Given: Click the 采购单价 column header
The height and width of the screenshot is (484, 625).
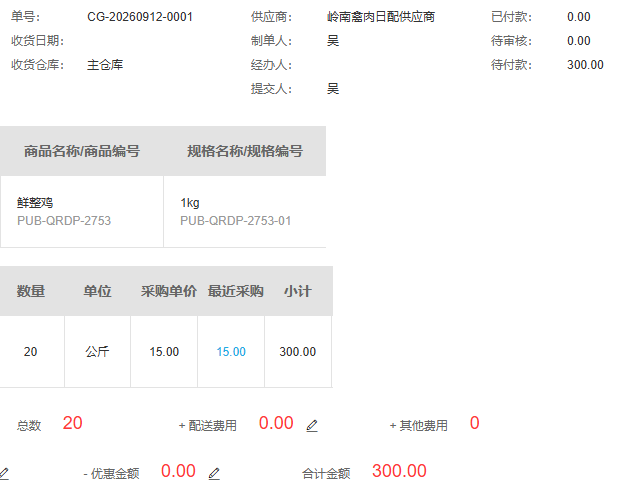Looking at the screenshot, I should [x=169, y=291].
